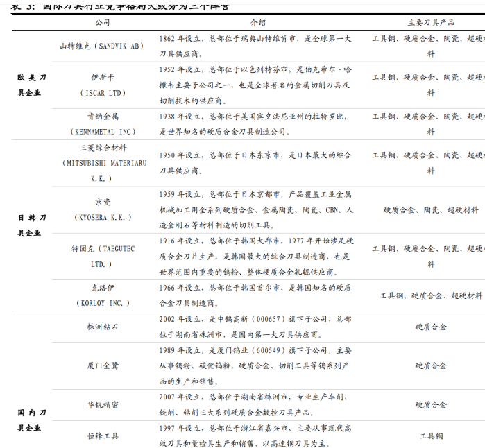Click the 1952 年设立 Iscar description

pyautogui.click(x=255, y=85)
